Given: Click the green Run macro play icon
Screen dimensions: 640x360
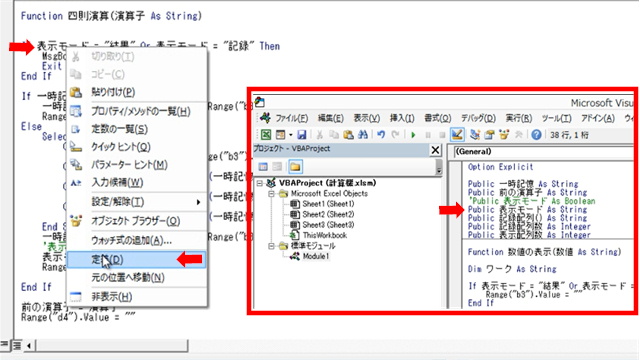Looking at the screenshot, I should tap(413, 135).
